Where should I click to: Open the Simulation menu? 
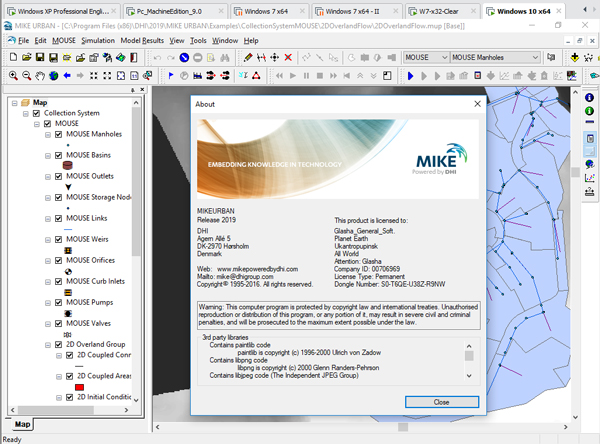98,40
